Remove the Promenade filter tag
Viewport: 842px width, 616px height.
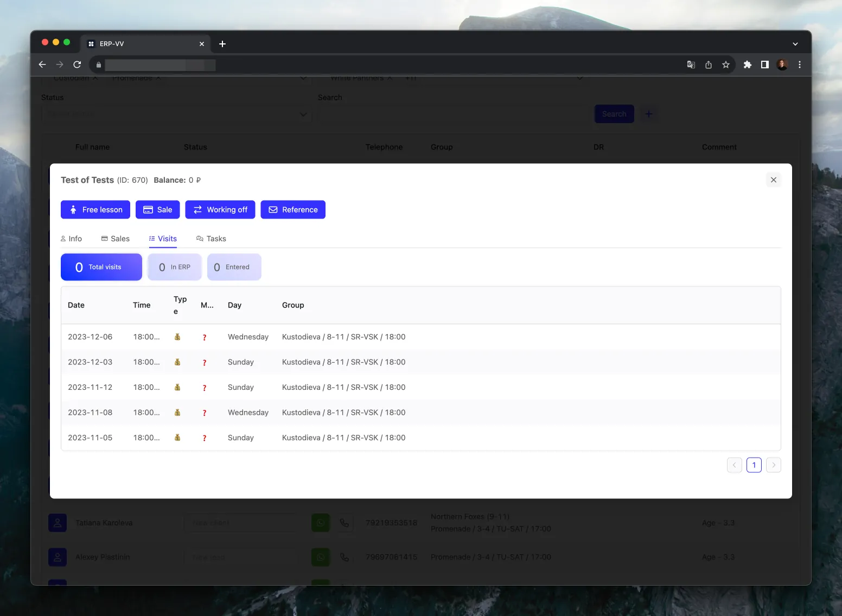point(158,78)
